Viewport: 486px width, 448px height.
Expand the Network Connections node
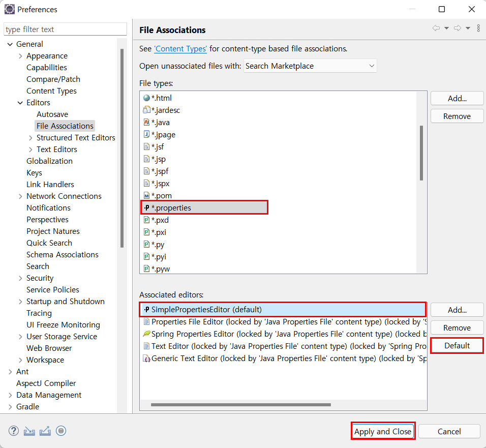(x=20, y=196)
